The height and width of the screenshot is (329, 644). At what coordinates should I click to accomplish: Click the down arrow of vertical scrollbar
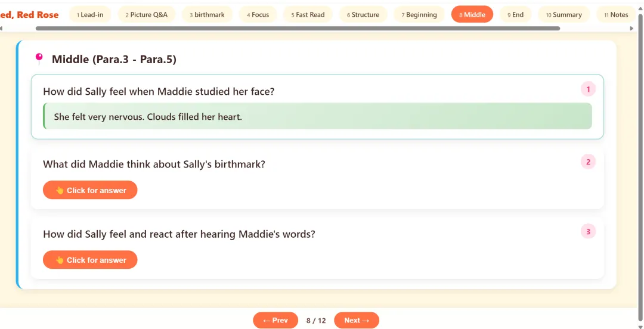640,326
